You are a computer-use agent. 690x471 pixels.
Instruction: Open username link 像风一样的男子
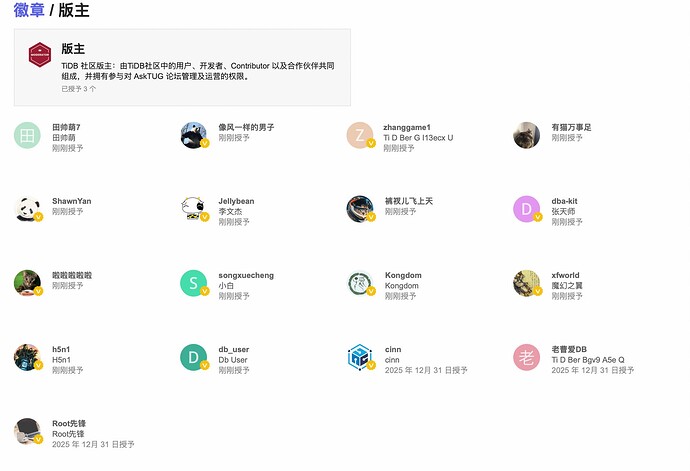click(246, 127)
